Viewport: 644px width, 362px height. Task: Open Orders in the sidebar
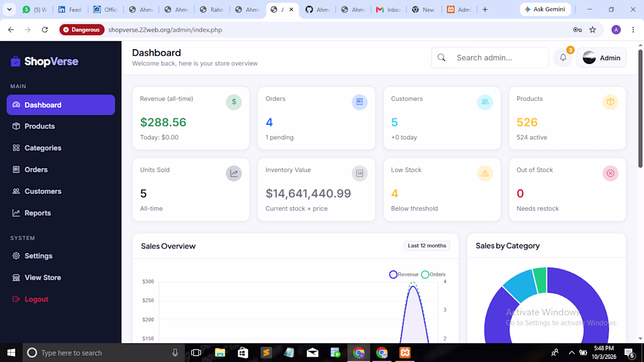click(61, 170)
